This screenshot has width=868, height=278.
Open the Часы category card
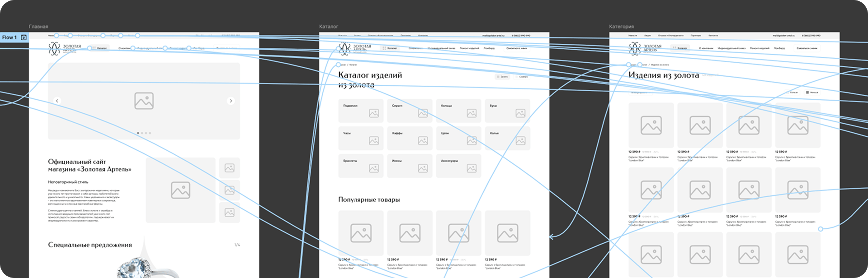(x=361, y=138)
